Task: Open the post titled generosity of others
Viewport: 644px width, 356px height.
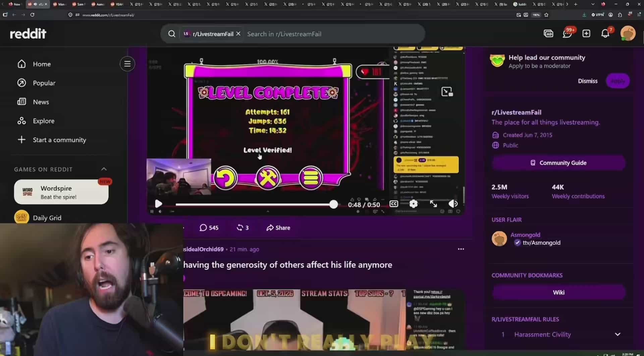Action: point(287,265)
